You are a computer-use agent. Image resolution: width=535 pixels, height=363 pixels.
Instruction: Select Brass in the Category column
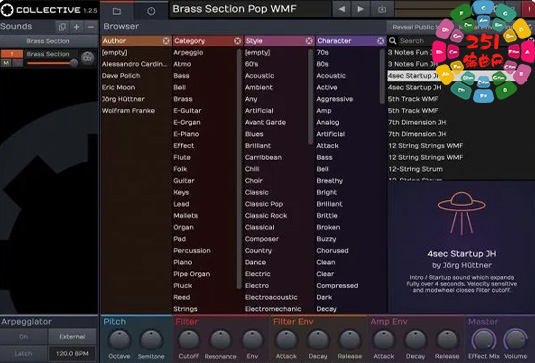tap(183, 99)
